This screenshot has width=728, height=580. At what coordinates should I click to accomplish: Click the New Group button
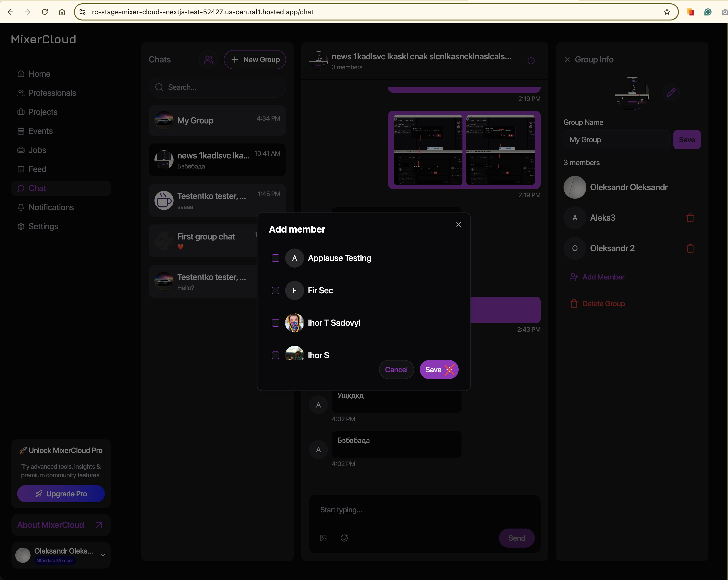255,60
